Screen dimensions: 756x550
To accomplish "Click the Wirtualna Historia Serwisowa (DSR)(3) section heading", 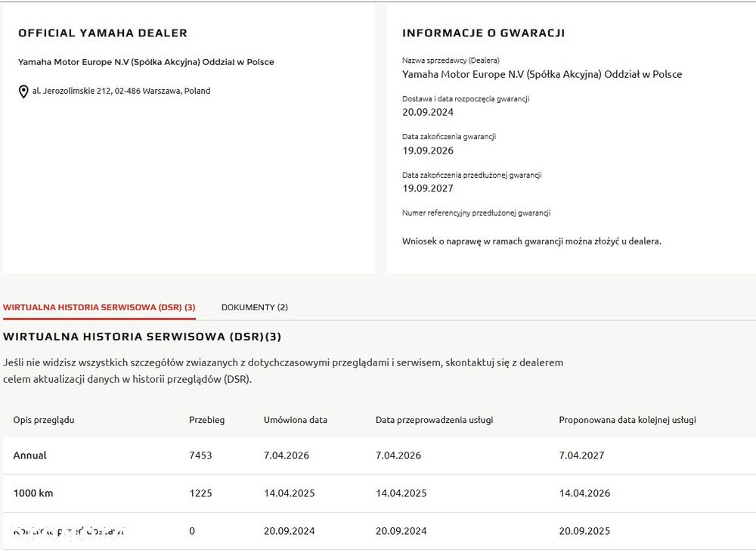I will coord(142,337).
